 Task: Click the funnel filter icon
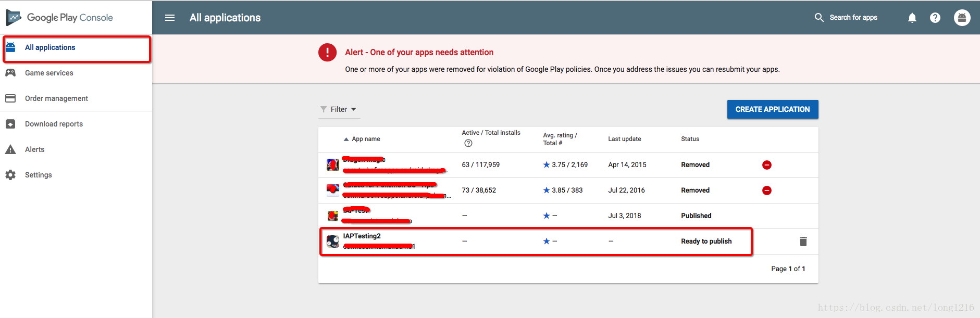pyautogui.click(x=324, y=109)
